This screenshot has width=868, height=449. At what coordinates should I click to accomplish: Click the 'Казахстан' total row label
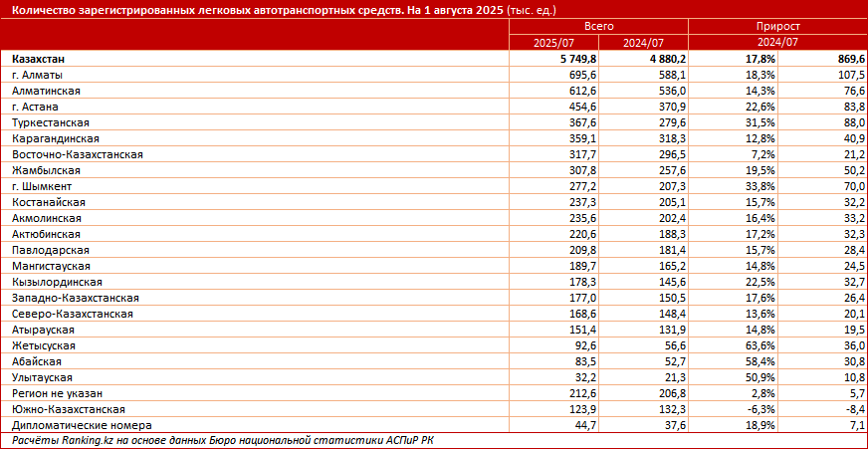coord(42,60)
